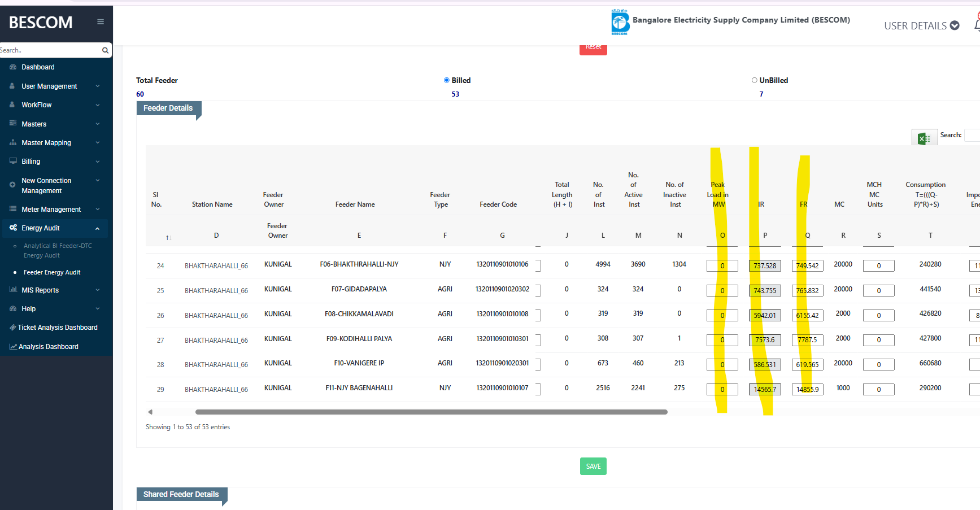Image resolution: width=980 pixels, height=510 pixels.
Task: Expand the Billing menu chevron
Action: [98, 162]
